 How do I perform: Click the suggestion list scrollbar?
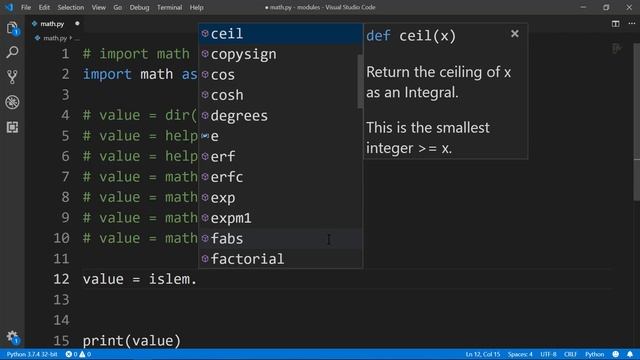click(360, 82)
